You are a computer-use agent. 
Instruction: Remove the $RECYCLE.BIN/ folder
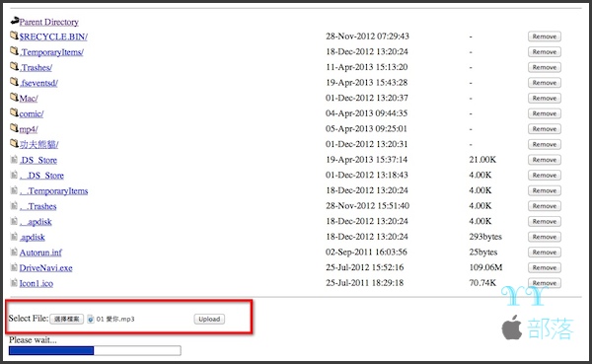pyautogui.click(x=545, y=36)
